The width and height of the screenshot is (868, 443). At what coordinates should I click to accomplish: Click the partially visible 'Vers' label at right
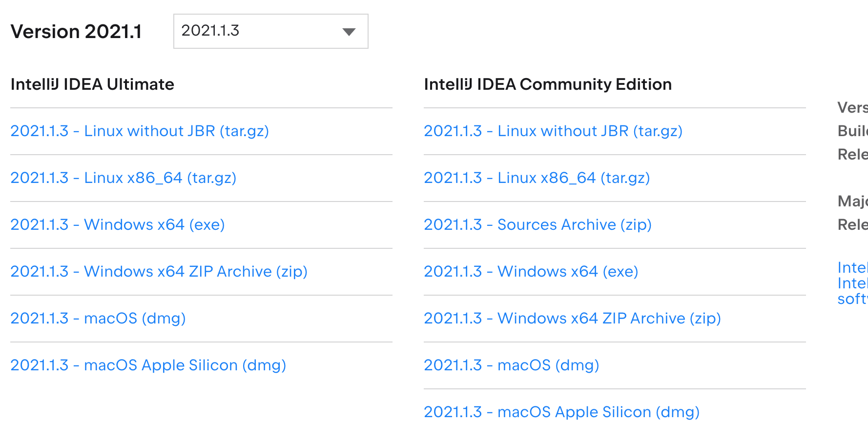point(852,107)
